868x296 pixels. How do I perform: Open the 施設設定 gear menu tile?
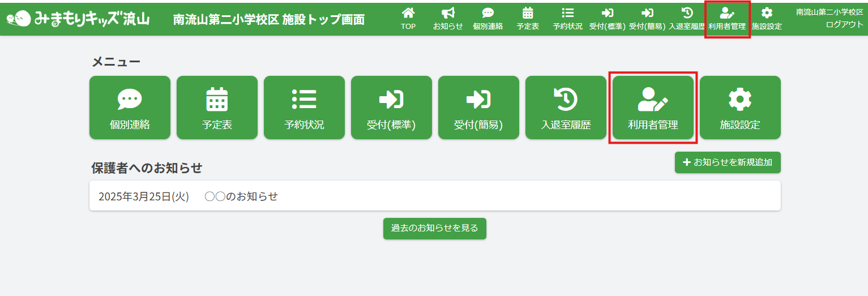[x=740, y=108]
